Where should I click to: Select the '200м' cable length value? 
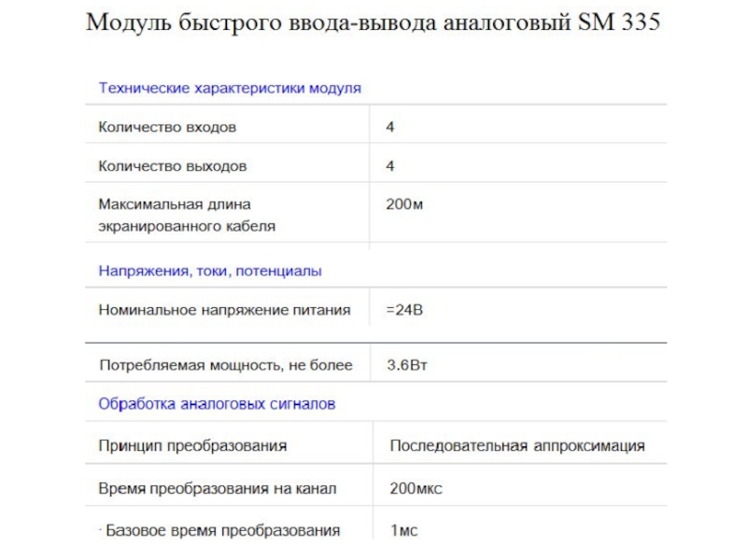[404, 203]
